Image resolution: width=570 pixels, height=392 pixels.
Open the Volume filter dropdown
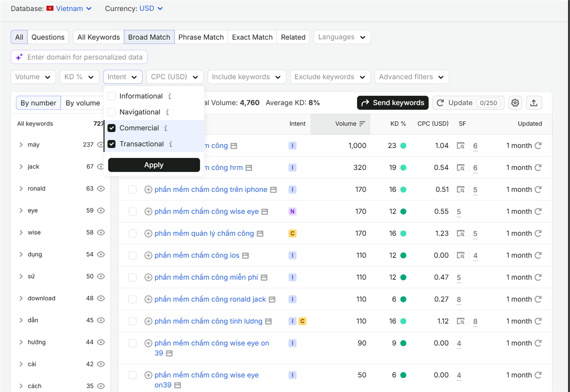33,77
